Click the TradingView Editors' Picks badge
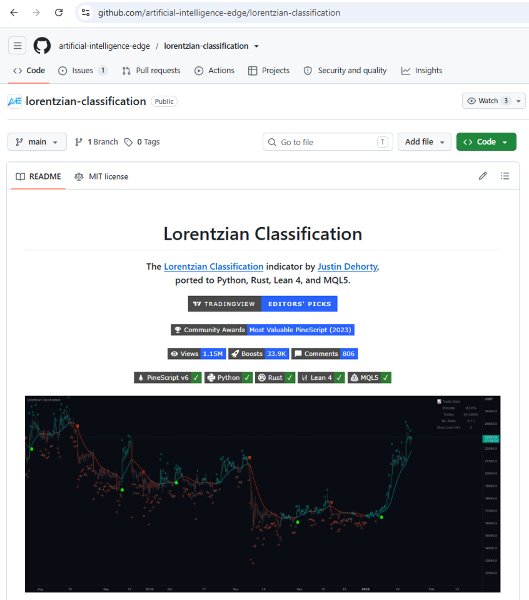 coord(263,304)
